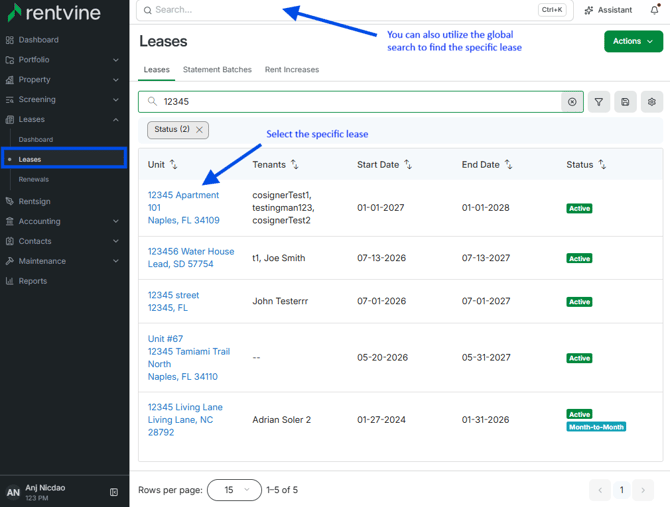The width and height of the screenshot is (670, 507).
Task: Go to the previous page arrow
Action: tap(600, 490)
